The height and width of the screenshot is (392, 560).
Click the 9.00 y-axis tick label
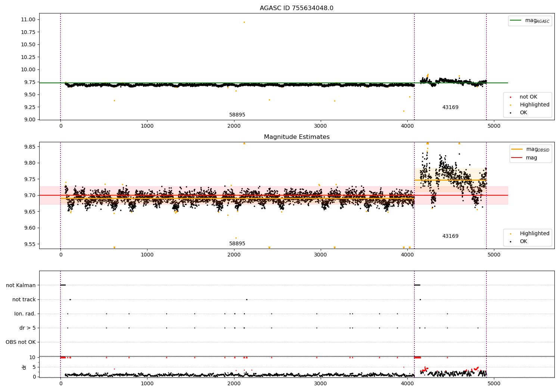click(30, 119)
